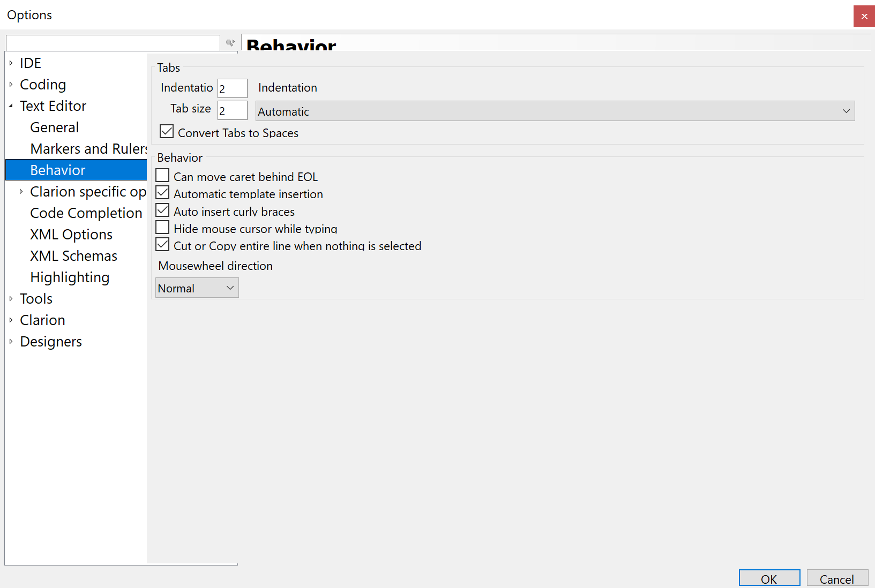Open the Indentation Automatic dropdown
This screenshot has width=875, height=588.
point(555,111)
